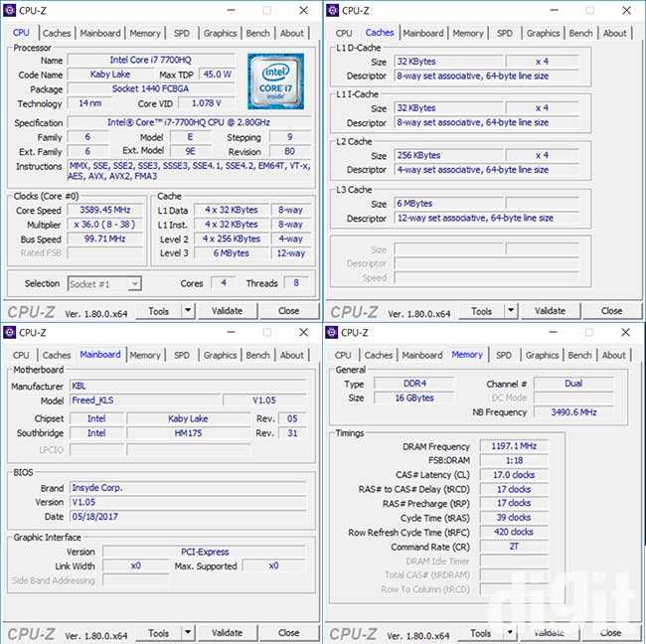Select Graphics tab in Mainboard window
The height and width of the screenshot is (644, 646).
point(220,355)
